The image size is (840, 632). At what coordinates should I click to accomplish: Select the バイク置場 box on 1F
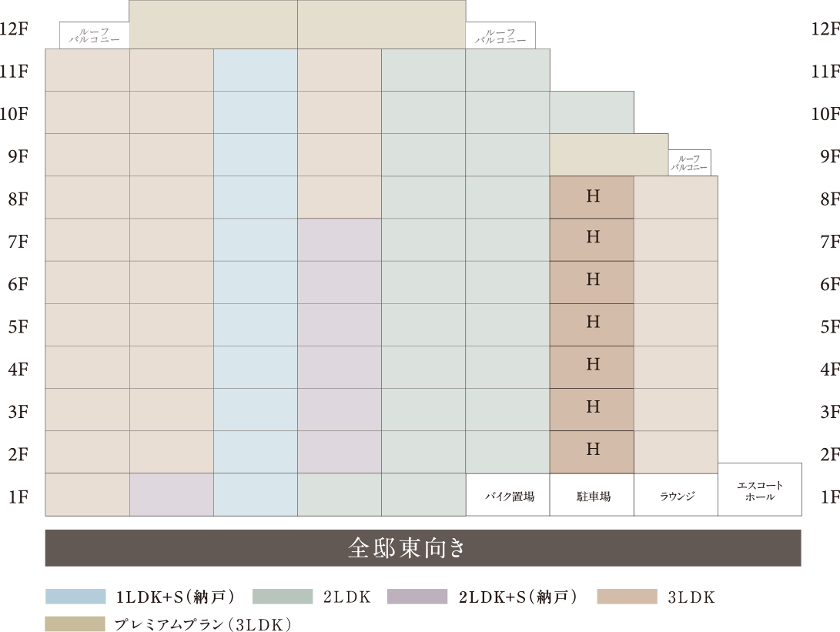tap(508, 495)
